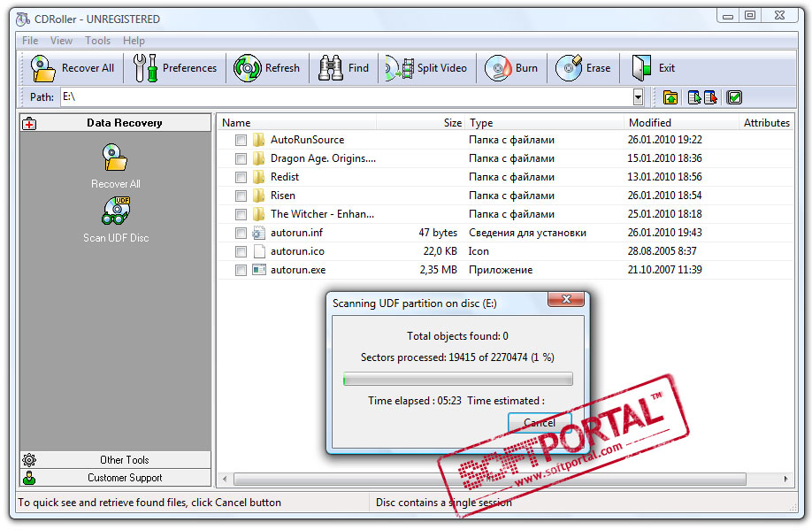
Task: Check the autorun.ico checkbox
Action: [x=241, y=252]
